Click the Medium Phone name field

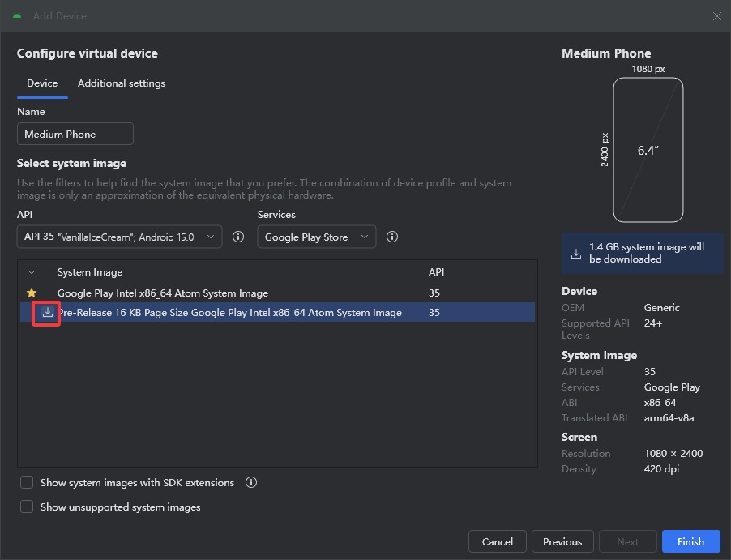pos(75,135)
